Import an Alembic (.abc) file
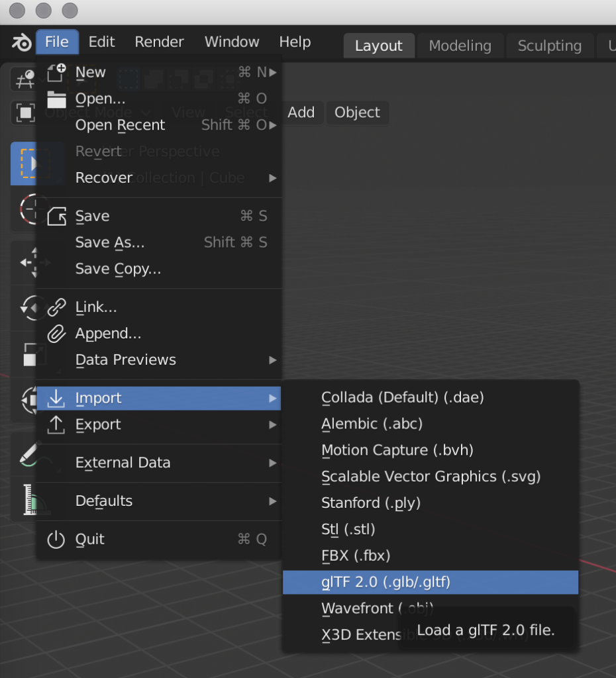The height and width of the screenshot is (678, 616). click(x=431, y=424)
